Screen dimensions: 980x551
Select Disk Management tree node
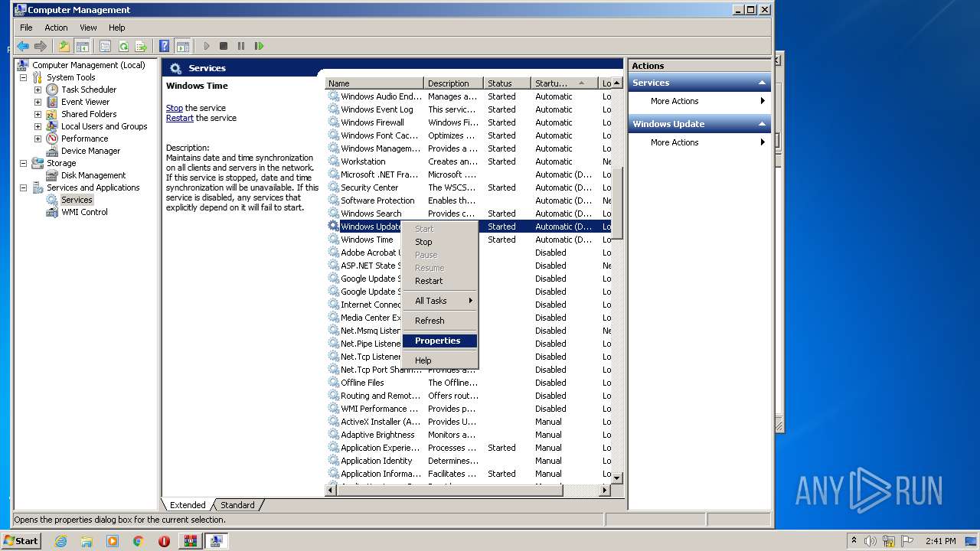click(93, 175)
